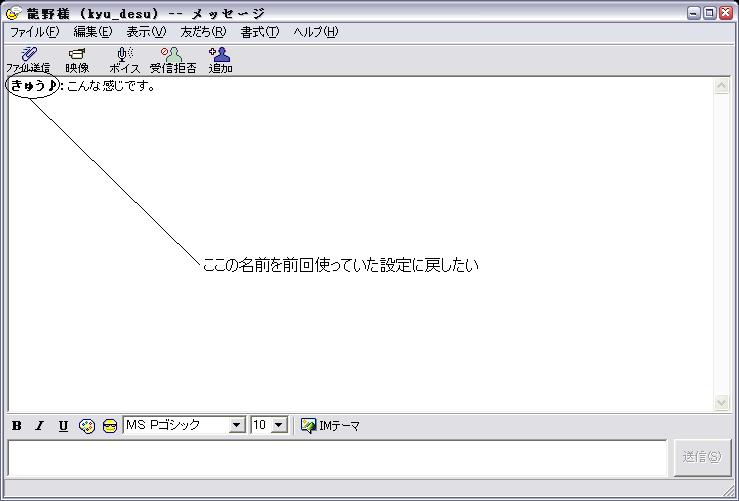Open the ヘルプ(H) menu
This screenshot has width=739, height=501.
(316, 32)
